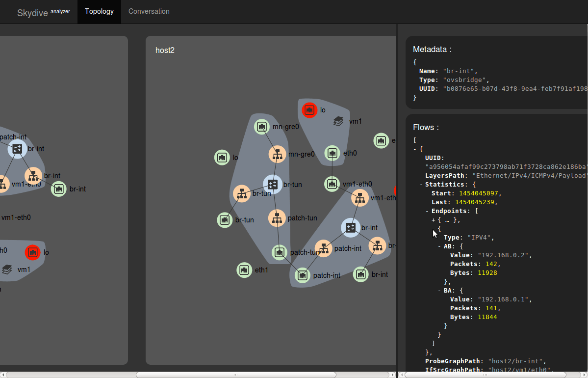Click the AB value "192.168.0.2"
This screenshot has height=378, width=588.
[x=504, y=255]
